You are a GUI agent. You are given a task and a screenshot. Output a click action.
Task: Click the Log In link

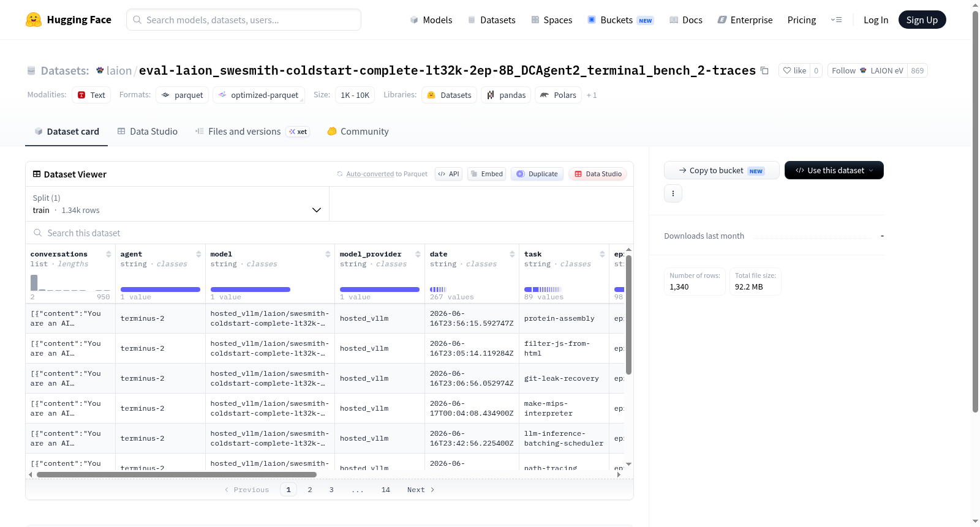coord(876,20)
